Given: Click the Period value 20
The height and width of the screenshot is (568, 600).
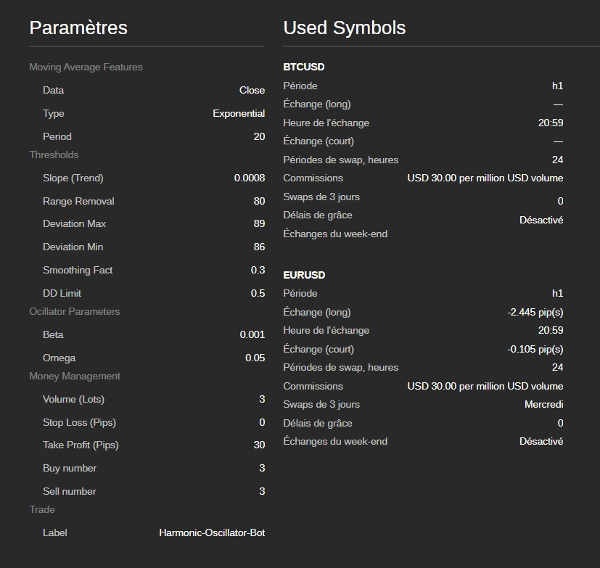Looking at the screenshot, I should click(x=259, y=137).
